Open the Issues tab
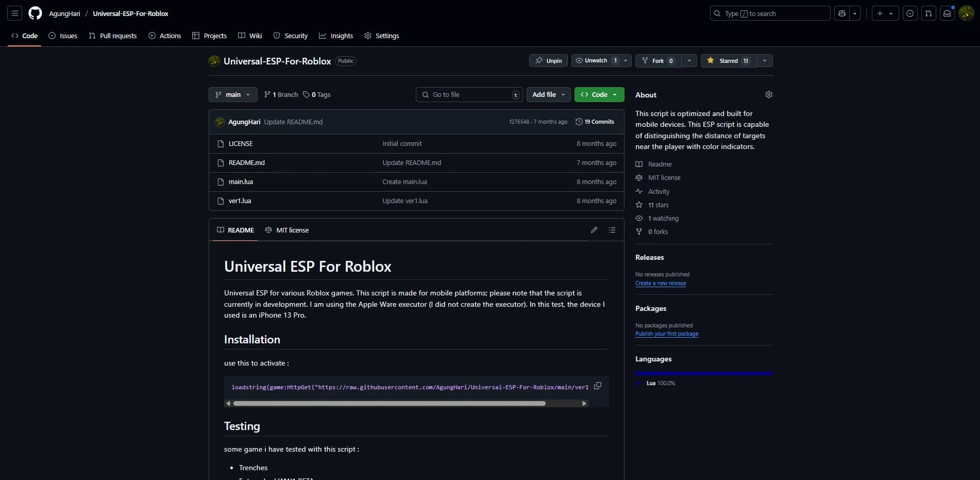The image size is (980, 480). coord(63,36)
